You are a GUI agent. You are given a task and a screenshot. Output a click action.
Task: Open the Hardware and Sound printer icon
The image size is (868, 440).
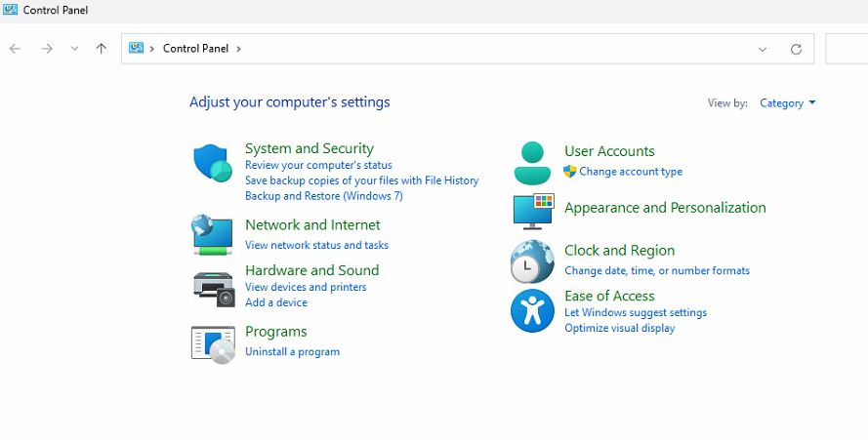[x=214, y=290]
